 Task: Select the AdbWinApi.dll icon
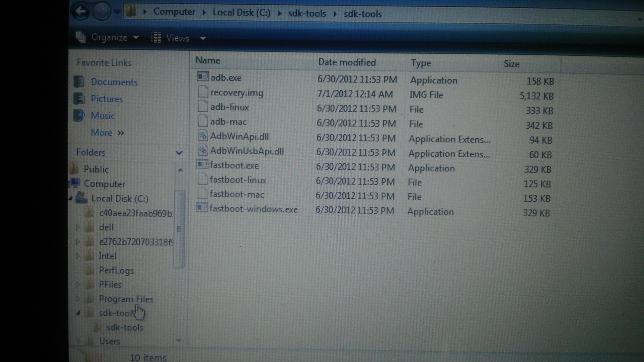(x=203, y=135)
